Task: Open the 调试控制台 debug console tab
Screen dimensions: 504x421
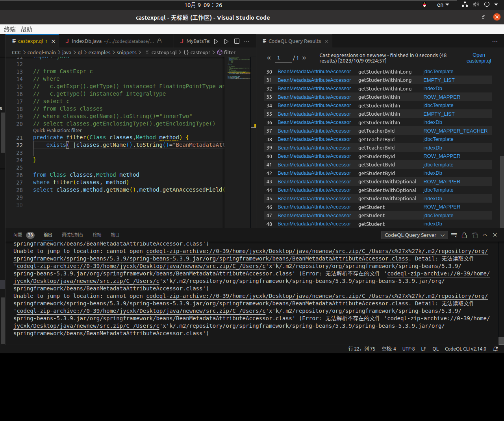Action: tap(72, 235)
